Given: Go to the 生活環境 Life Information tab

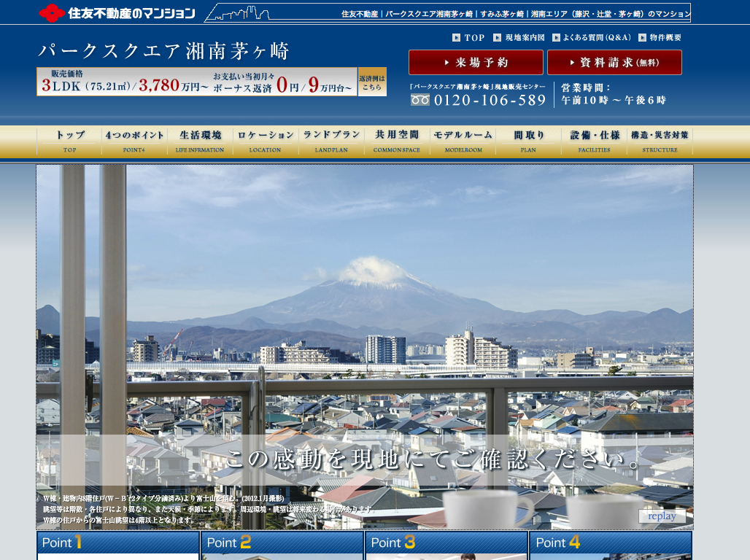Looking at the screenshot, I should point(200,141).
